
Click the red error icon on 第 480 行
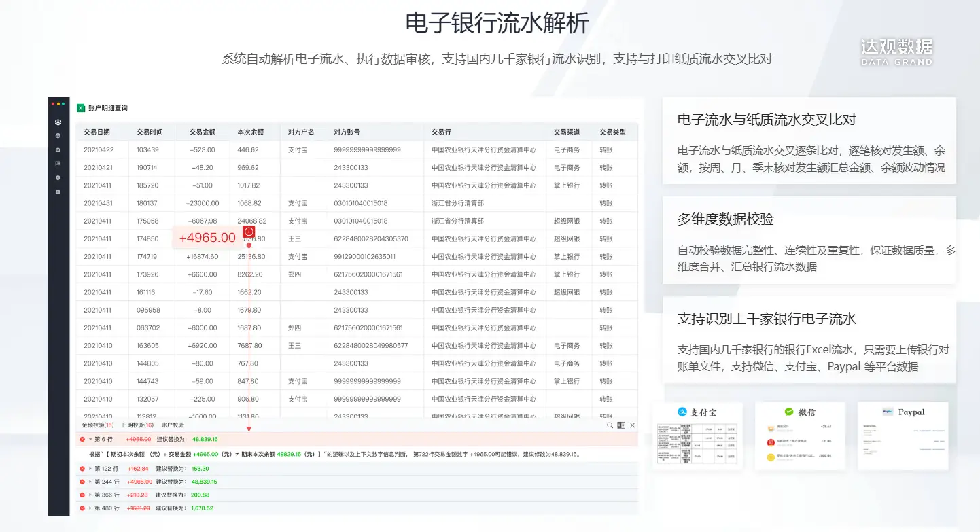pyautogui.click(x=82, y=508)
